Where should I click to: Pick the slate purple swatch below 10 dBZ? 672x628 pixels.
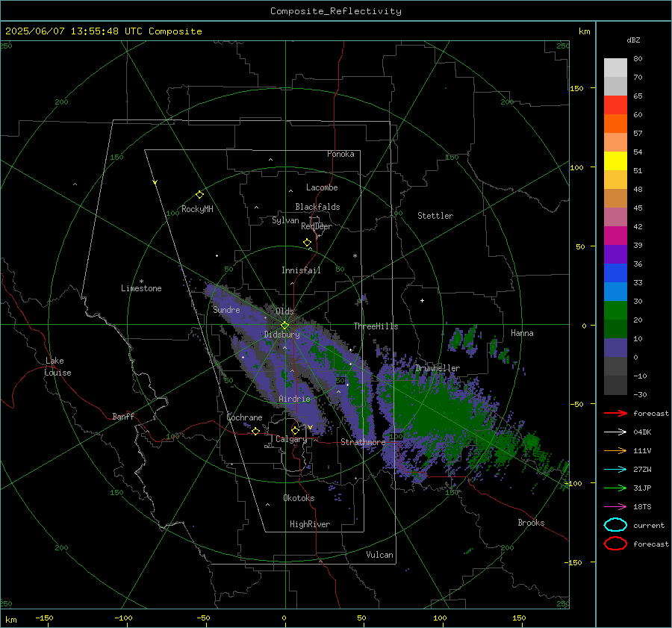pyautogui.click(x=615, y=348)
